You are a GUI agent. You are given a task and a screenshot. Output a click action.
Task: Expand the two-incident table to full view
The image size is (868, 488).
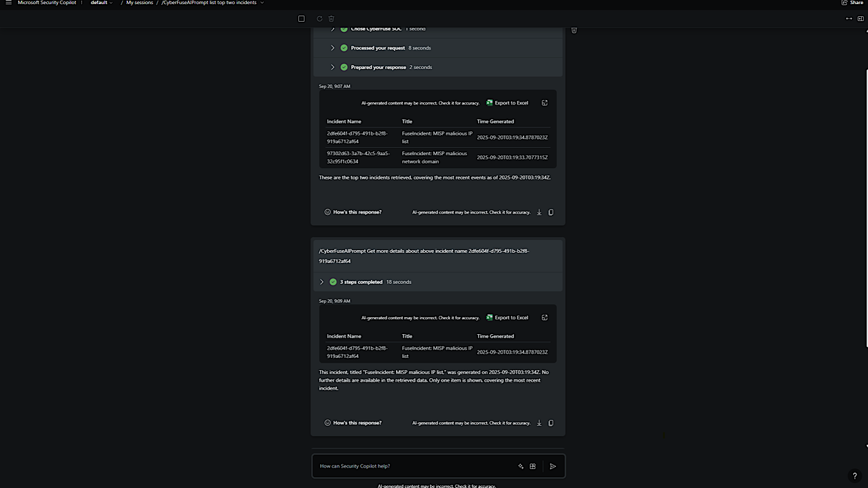[x=545, y=103]
